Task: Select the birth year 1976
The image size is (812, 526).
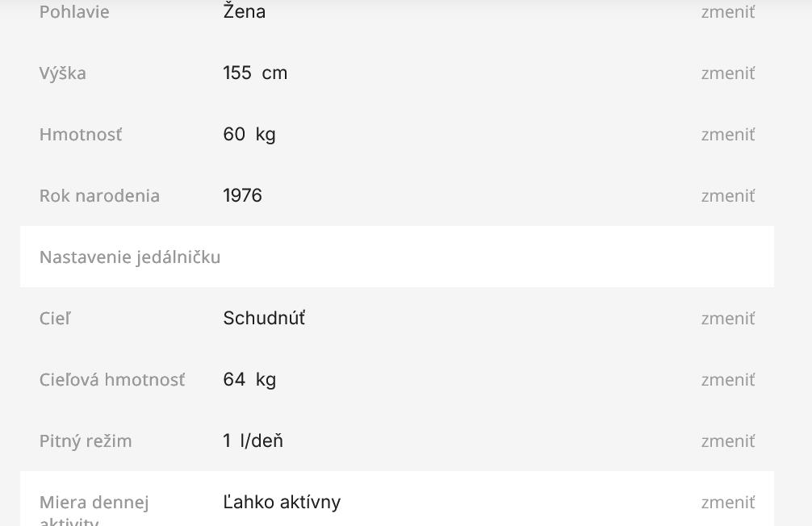Action: pyautogui.click(x=242, y=196)
